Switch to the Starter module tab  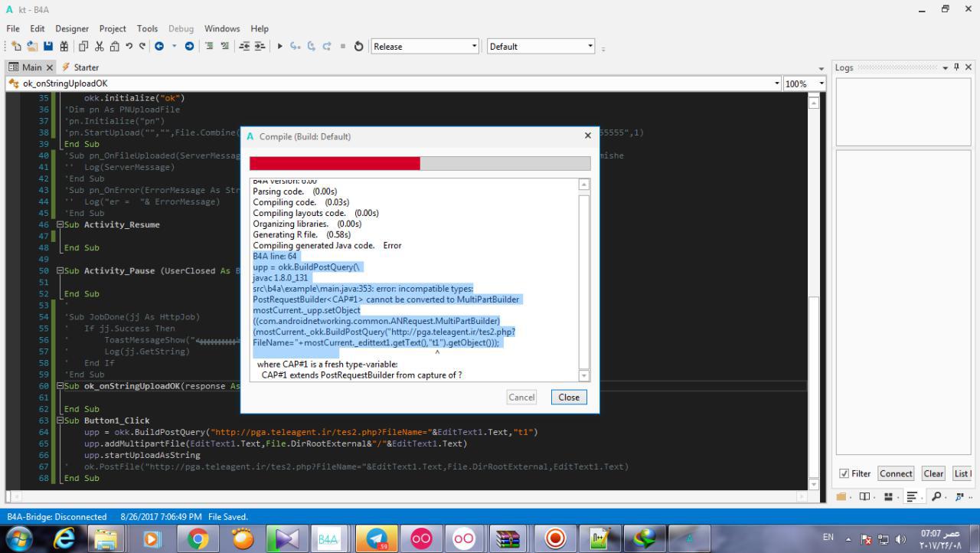pyautogui.click(x=80, y=67)
